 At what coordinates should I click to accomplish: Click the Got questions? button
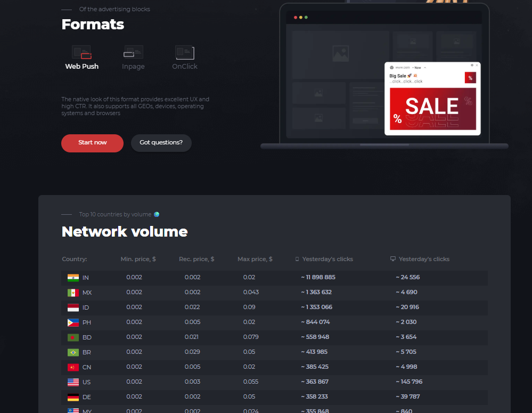[161, 143]
